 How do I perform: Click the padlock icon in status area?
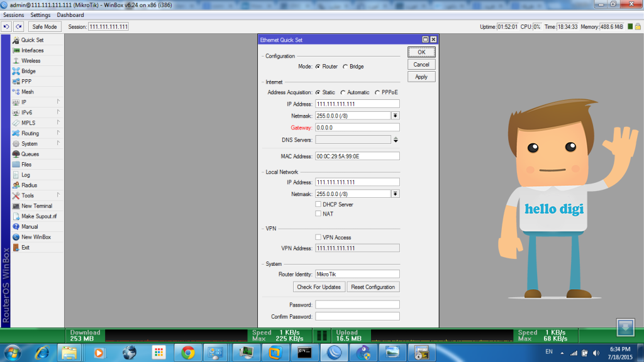(638, 26)
